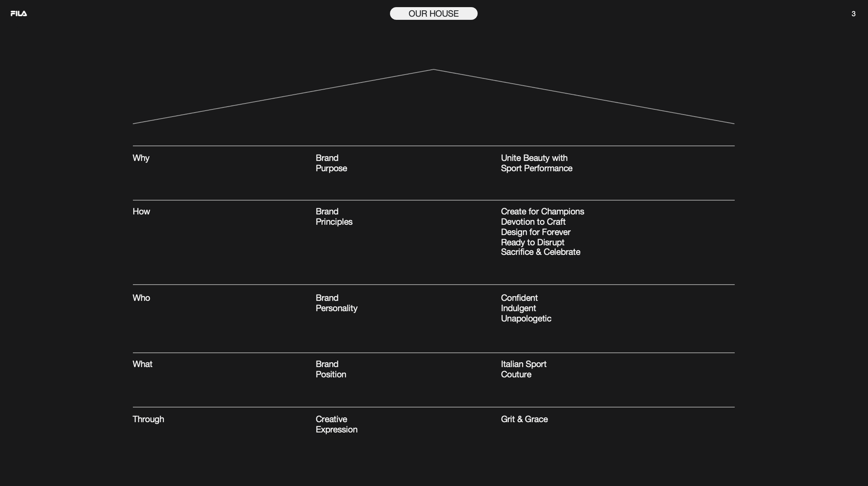Select the Brand Position heading
The image size is (868, 486).
[x=331, y=369]
